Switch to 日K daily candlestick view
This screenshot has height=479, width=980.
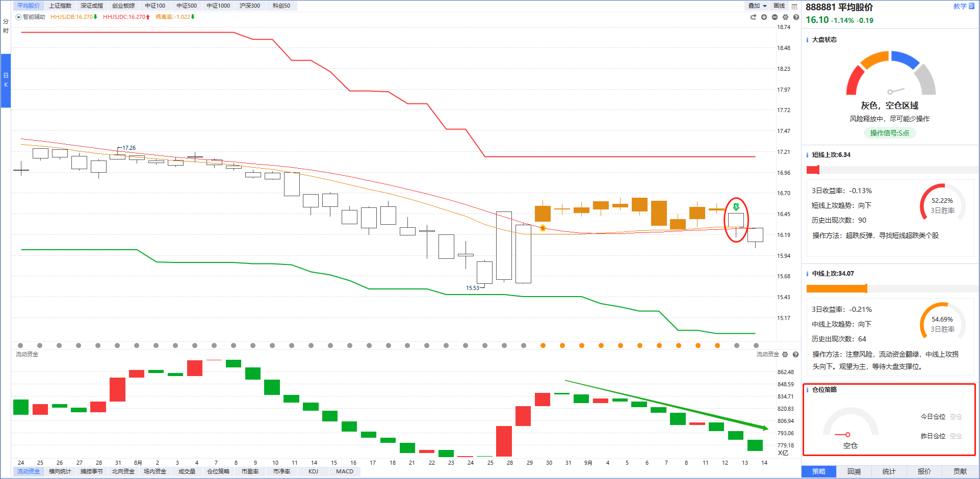click(6, 80)
